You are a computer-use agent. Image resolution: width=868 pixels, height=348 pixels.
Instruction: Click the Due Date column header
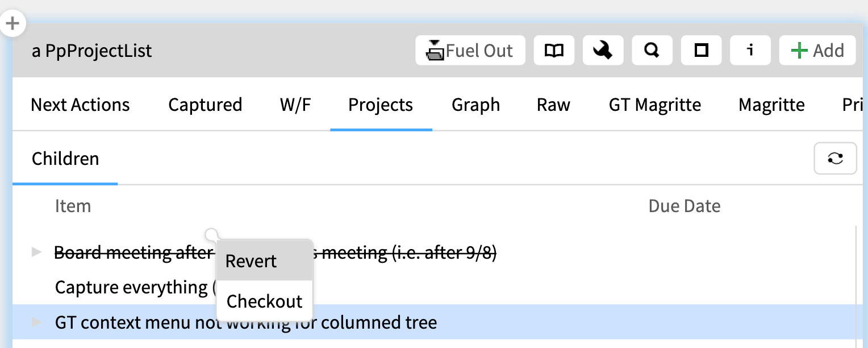tap(685, 206)
